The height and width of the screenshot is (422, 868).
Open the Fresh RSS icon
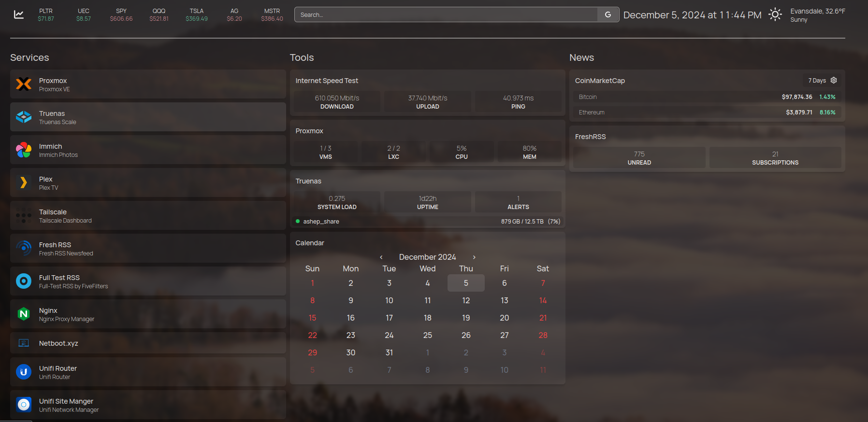23,249
